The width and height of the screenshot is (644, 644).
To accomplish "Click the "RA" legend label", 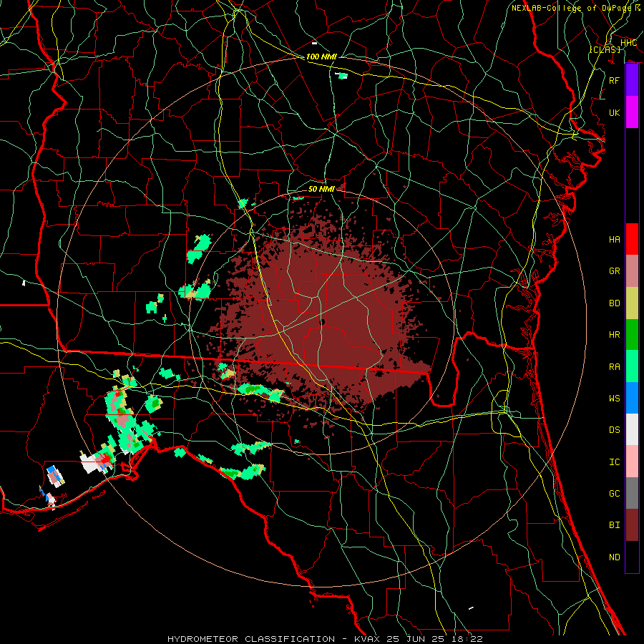I will tap(614, 367).
